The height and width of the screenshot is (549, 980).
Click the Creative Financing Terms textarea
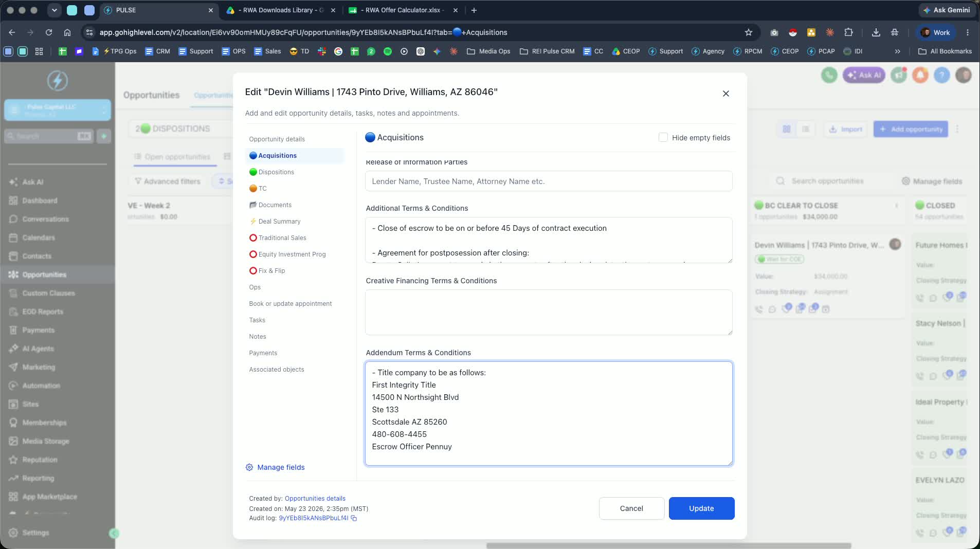[549, 313]
